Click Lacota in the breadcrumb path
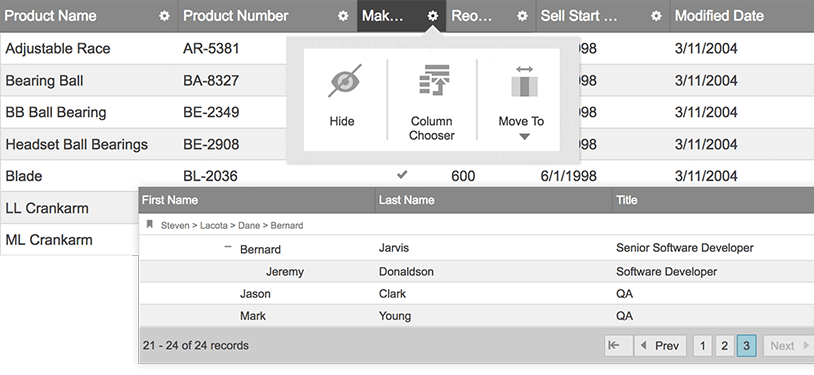The image size is (814, 375). coord(214,225)
